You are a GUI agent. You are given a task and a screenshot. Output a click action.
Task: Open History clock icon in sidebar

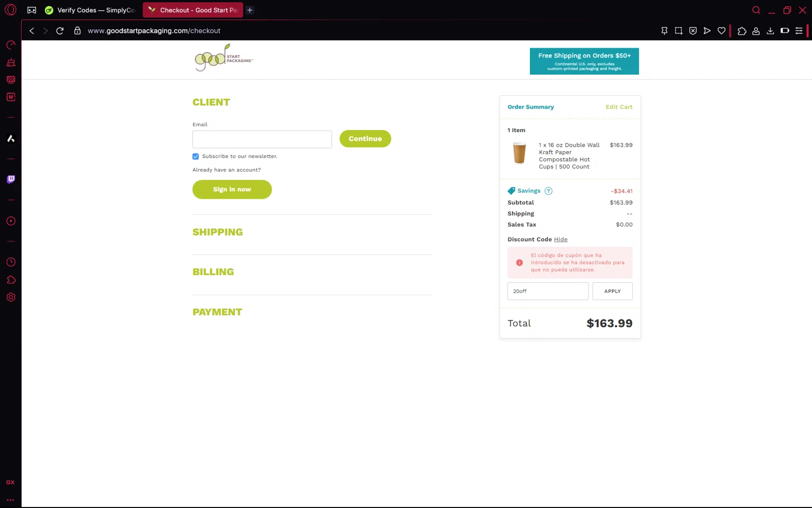tap(10, 262)
